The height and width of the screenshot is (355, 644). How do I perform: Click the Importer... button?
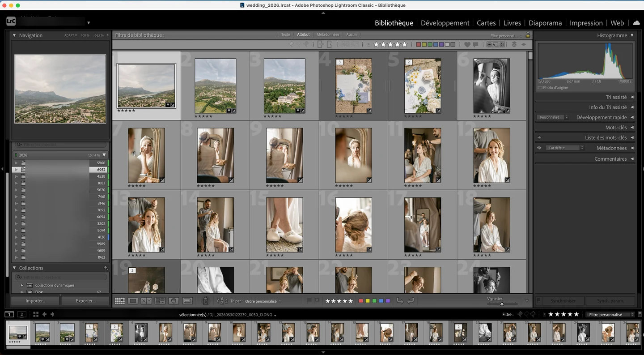click(x=35, y=301)
